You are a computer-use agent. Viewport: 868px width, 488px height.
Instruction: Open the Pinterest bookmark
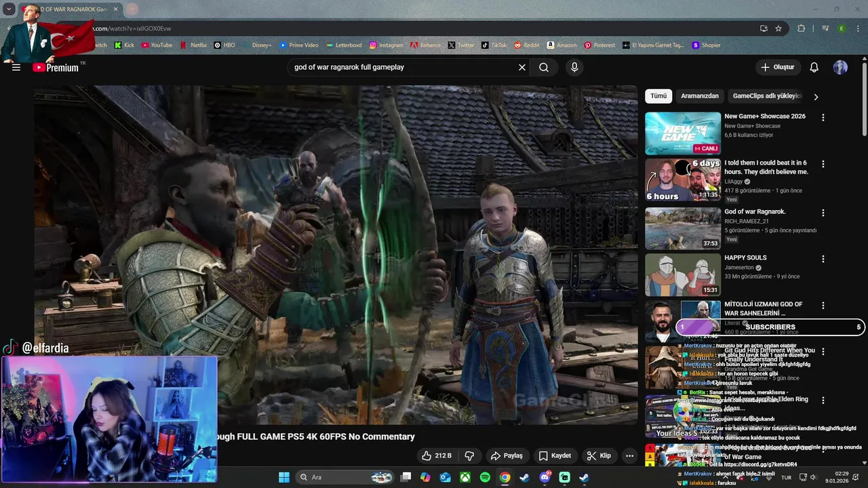[x=599, y=45]
